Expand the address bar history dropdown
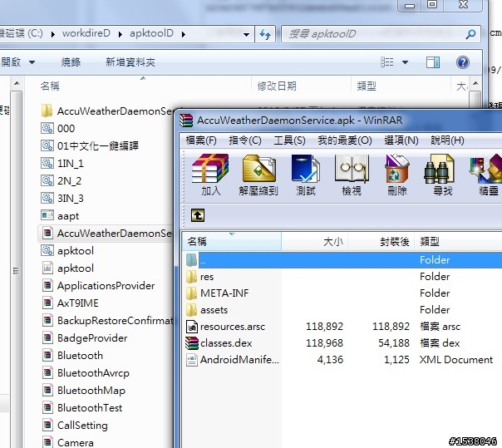This screenshot has height=448, width=502. pos(246,34)
